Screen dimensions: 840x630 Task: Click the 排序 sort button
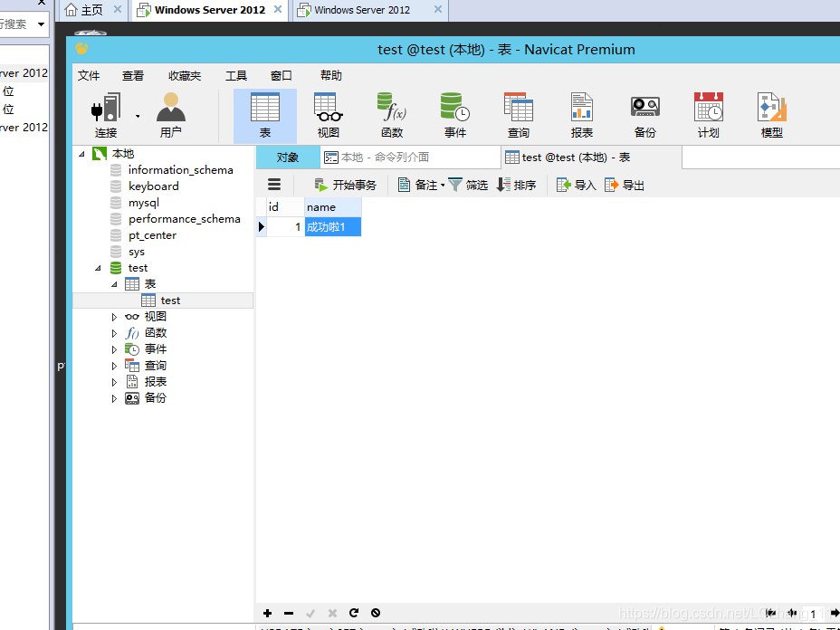(x=517, y=186)
